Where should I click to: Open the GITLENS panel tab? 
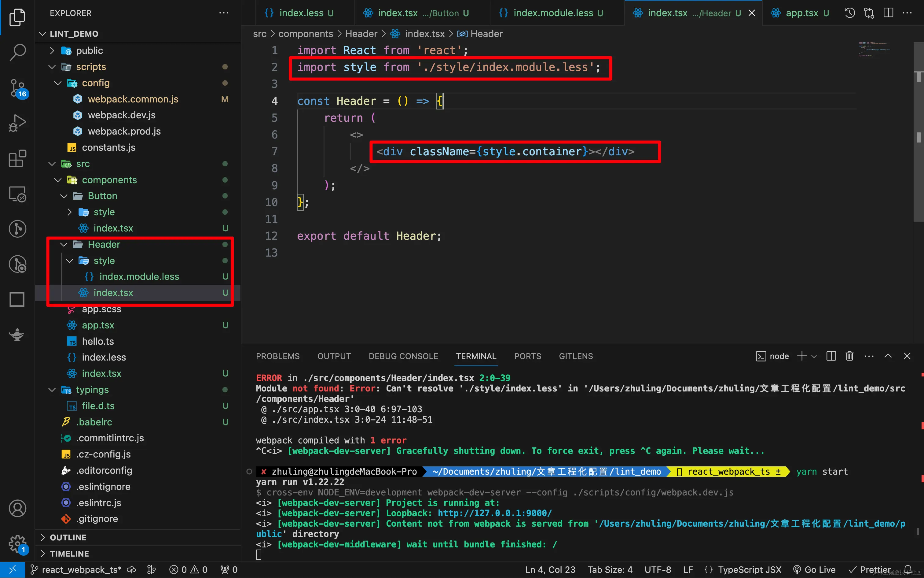(x=576, y=356)
